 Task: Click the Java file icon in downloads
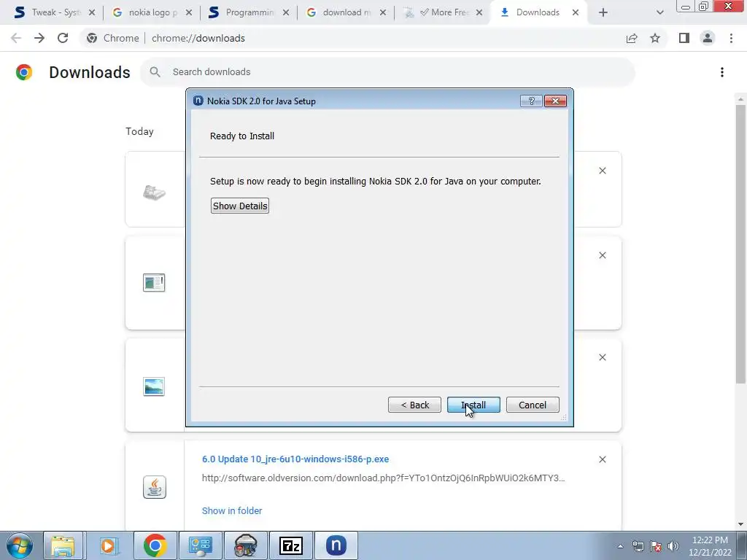tap(155, 486)
